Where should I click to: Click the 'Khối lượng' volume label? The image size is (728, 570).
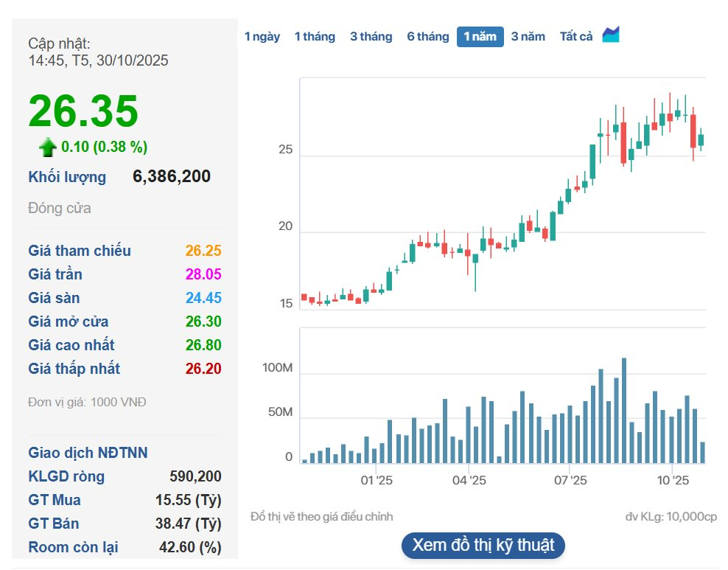66,177
